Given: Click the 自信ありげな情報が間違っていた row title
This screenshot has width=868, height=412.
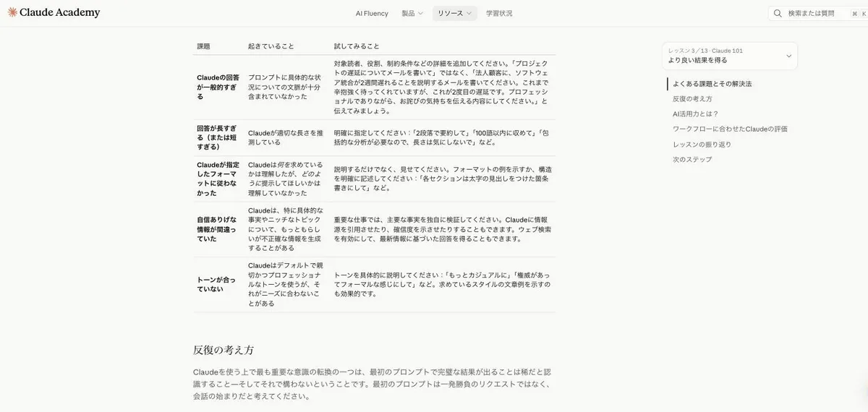Looking at the screenshot, I should (x=218, y=229).
